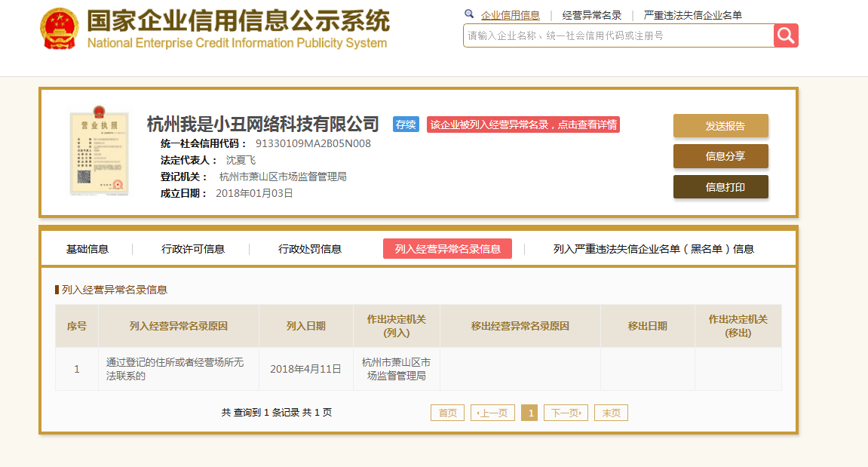Click the small magnifier icon beside 企业信用信息

469,14
